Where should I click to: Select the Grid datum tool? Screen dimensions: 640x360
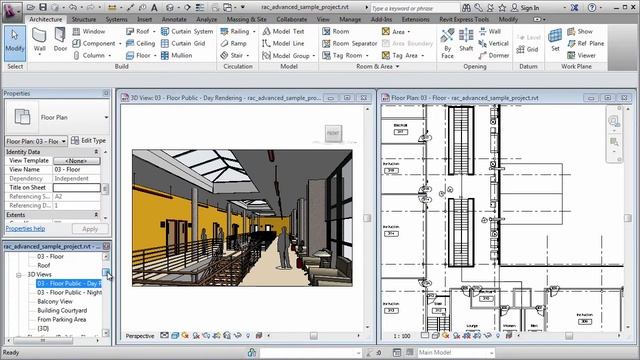pos(527,49)
